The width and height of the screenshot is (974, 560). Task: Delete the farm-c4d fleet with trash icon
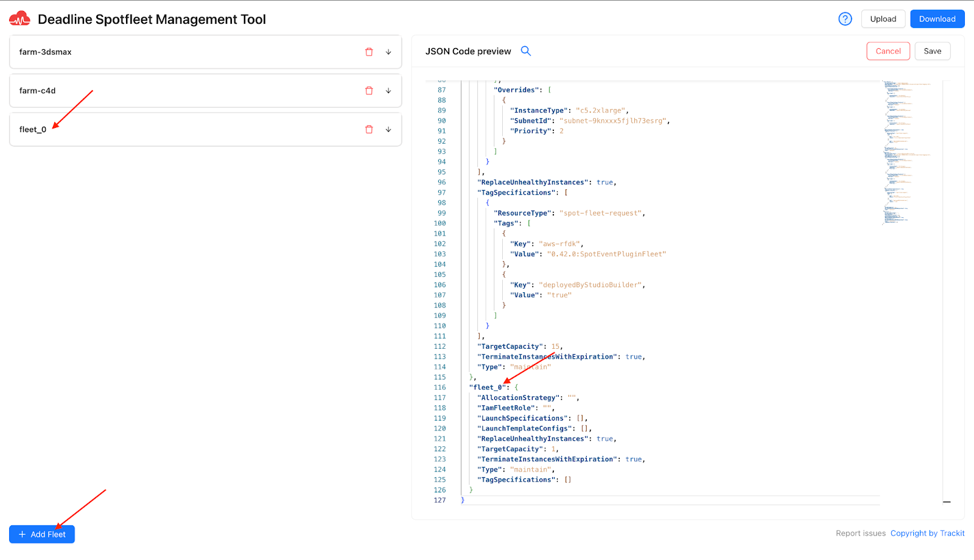tap(369, 91)
